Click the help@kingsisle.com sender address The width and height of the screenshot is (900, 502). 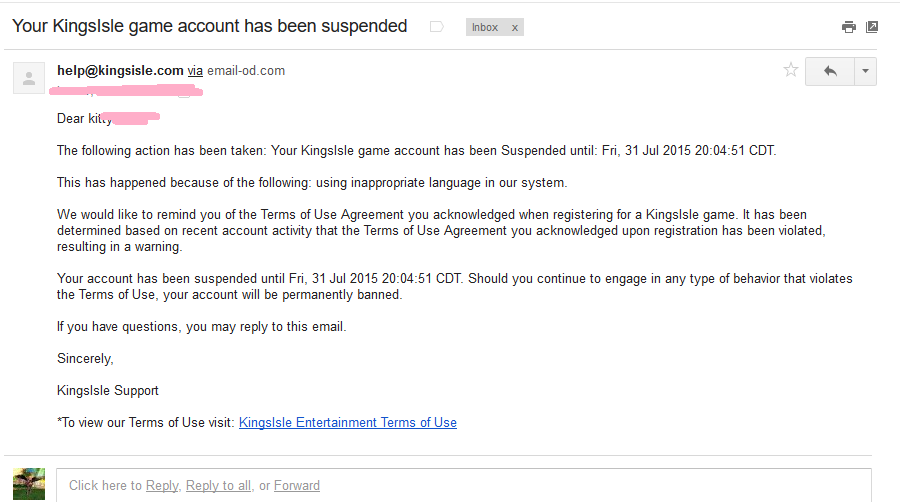pyautogui.click(x=120, y=71)
